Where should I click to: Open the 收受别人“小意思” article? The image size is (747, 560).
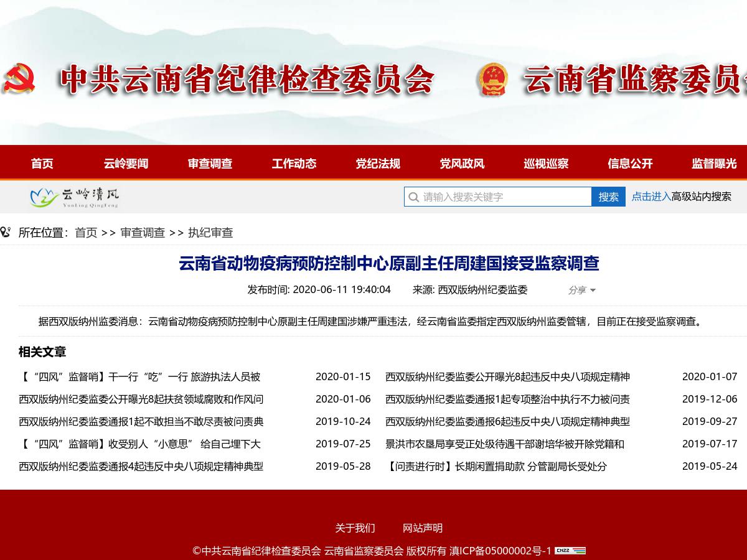(x=140, y=444)
